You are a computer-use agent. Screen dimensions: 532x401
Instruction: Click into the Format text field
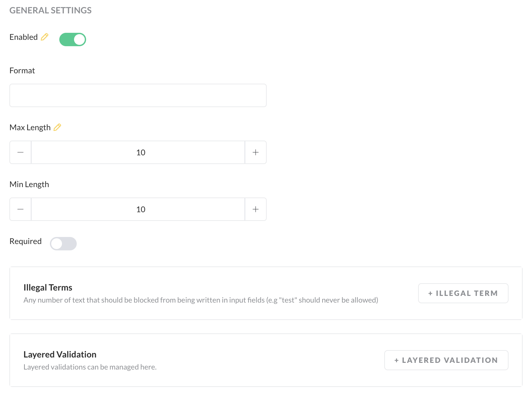138,95
